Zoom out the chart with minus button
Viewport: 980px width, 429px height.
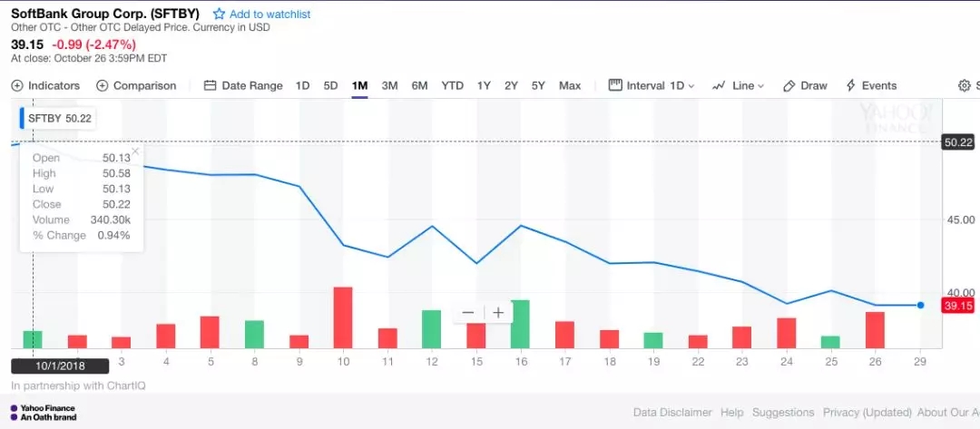468,312
